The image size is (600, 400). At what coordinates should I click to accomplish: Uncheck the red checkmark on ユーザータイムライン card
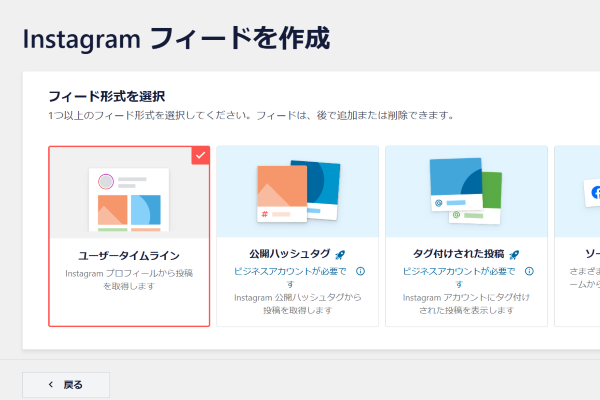(201, 155)
